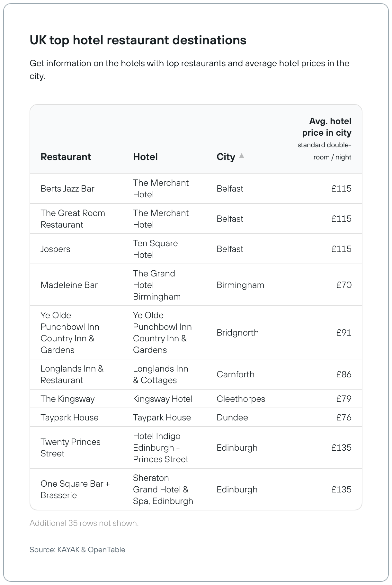This screenshot has height=585, width=392.
Task: Select Twenty Princes Street restaurant
Action: 70,448
